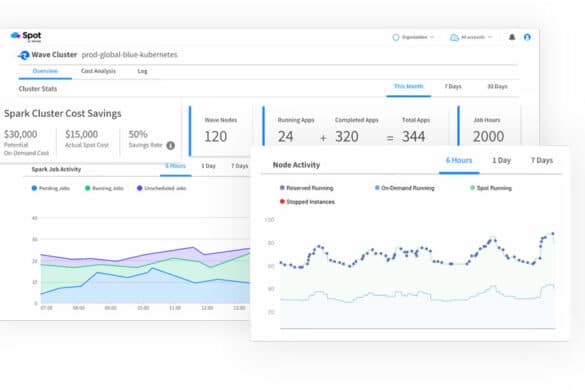Click the All accounts cloud icon
Screen dimensions: 585x390
tap(454, 37)
